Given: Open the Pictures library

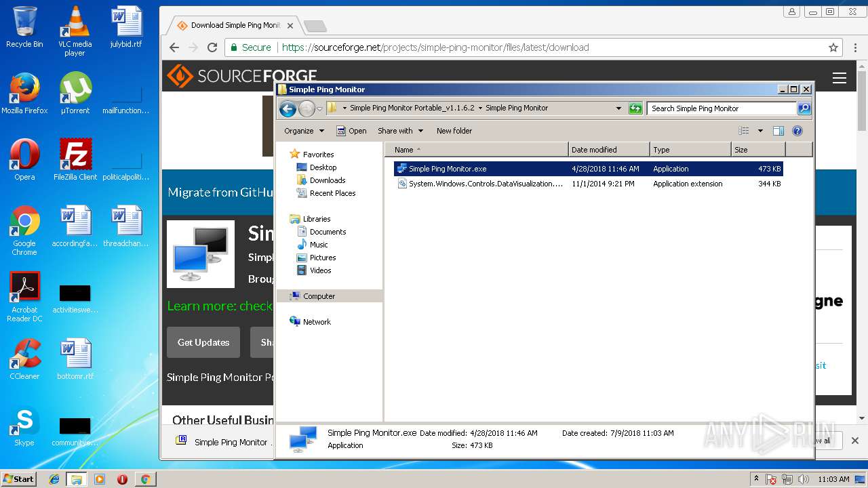Looking at the screenshot, I should [323, 258].
